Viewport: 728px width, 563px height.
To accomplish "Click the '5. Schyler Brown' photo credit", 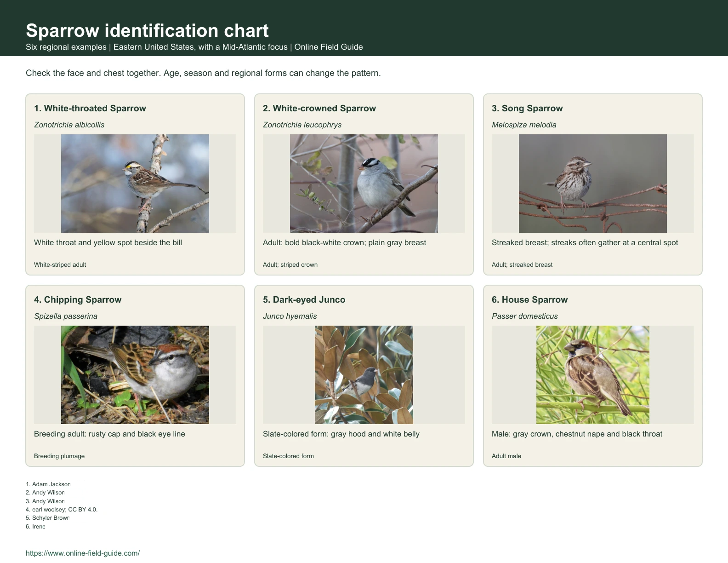I will coord(48,518).
